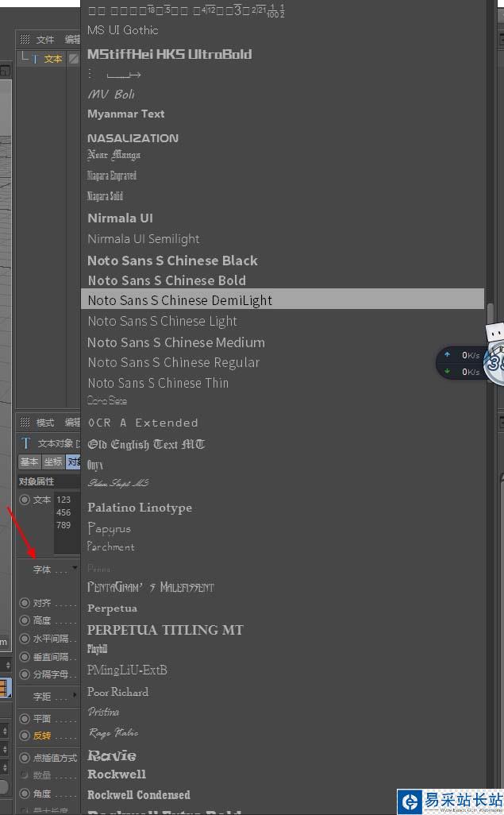
Task: Pick Niagara Engraved font
Action: 112,176
